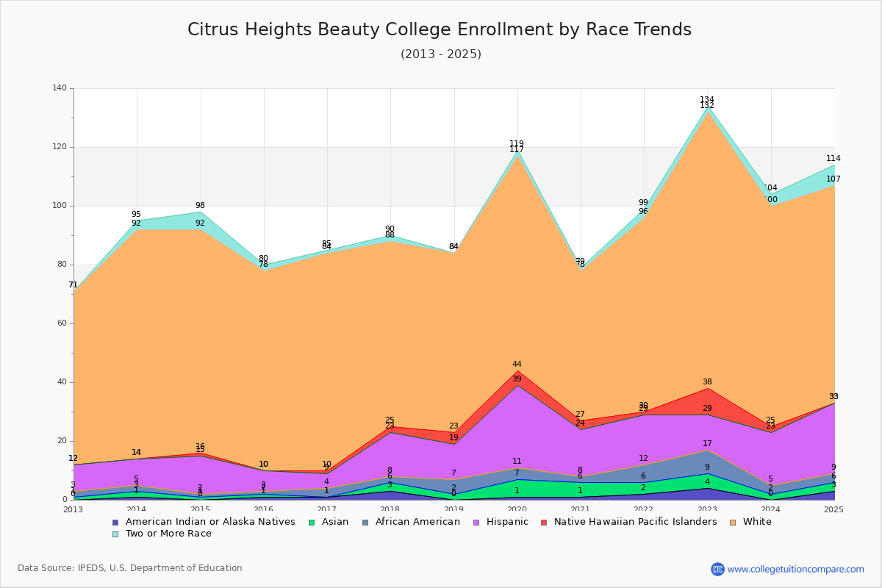
Task: Hide the American Indian or Alaska Natives series label
Action: point(210,522)
